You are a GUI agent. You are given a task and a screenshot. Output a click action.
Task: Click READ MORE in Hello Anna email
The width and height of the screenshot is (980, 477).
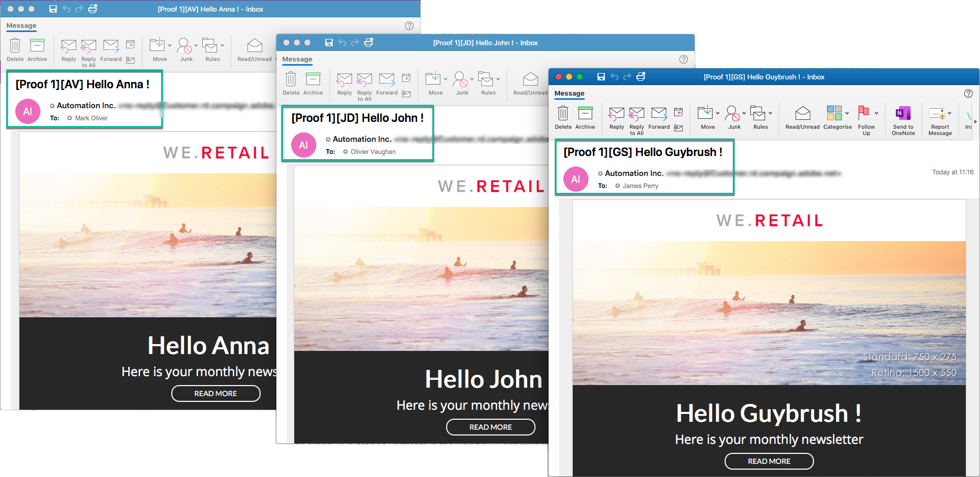[x=216, y=393]
